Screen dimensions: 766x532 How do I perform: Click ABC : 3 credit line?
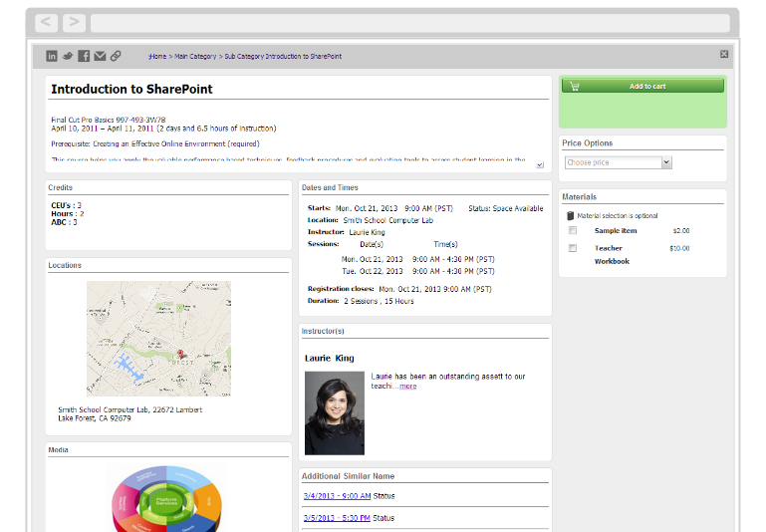pos(64,222)
